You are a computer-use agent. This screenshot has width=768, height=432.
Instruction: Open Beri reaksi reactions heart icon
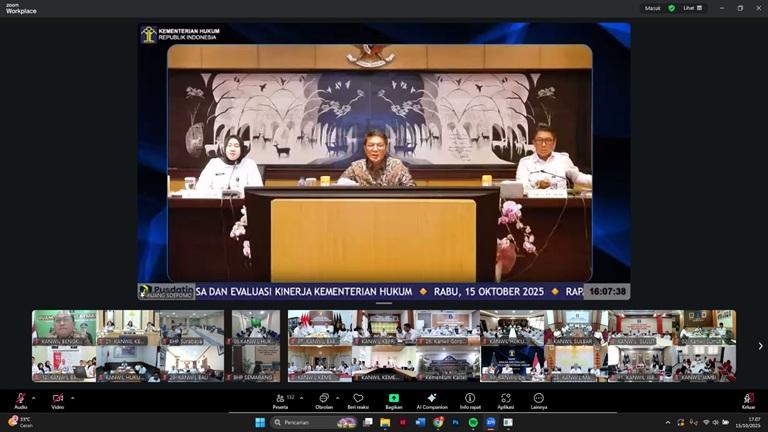click(358, 401)
